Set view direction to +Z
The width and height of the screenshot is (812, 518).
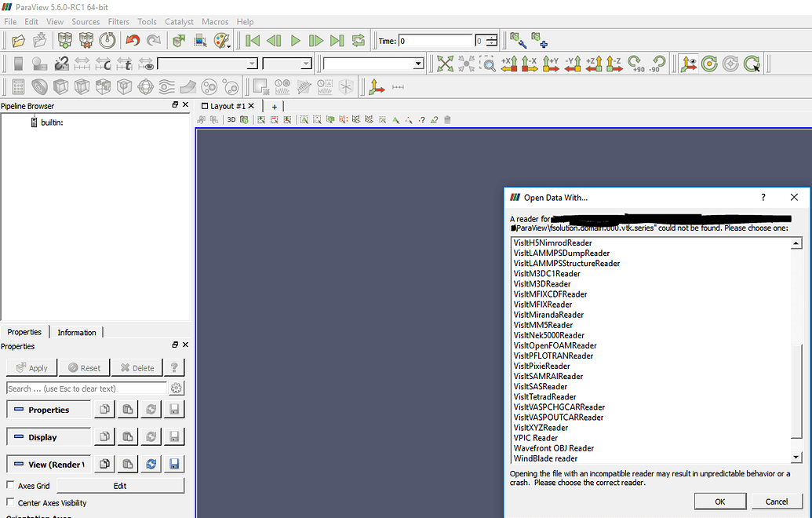(x=594, y=64)
